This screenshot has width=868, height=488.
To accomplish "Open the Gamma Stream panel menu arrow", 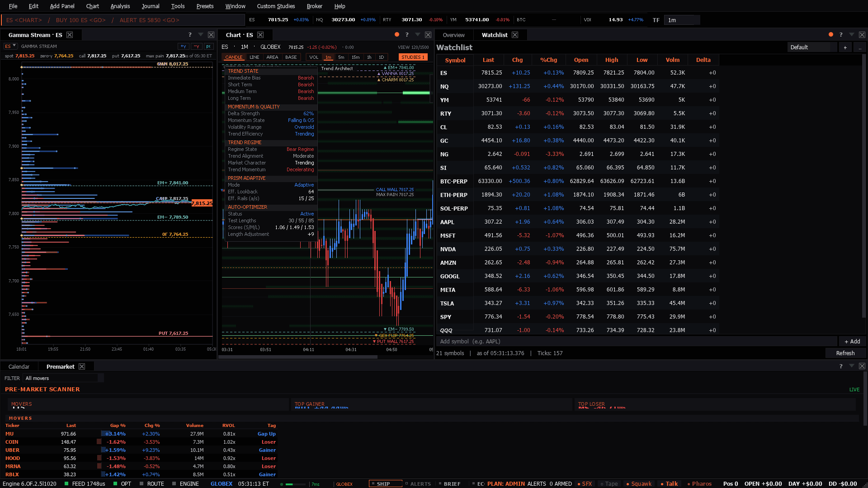I will pyautogui.click(x=201, y=35).
